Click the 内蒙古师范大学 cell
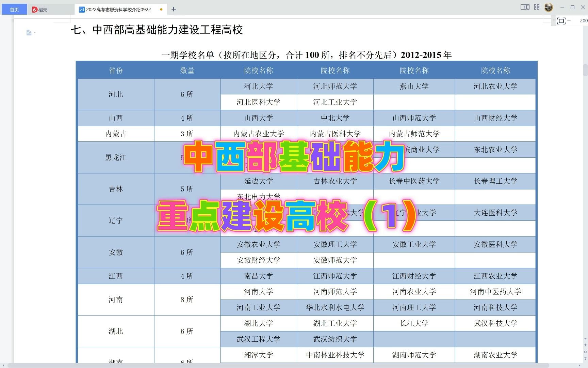Image resolution: width=588 pixels, height=368 pixels. tap(414, 134)
